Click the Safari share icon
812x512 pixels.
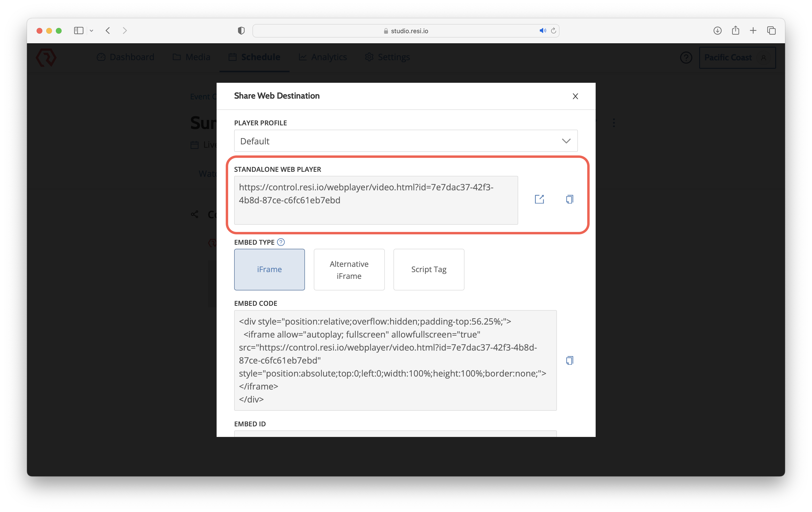735,31
